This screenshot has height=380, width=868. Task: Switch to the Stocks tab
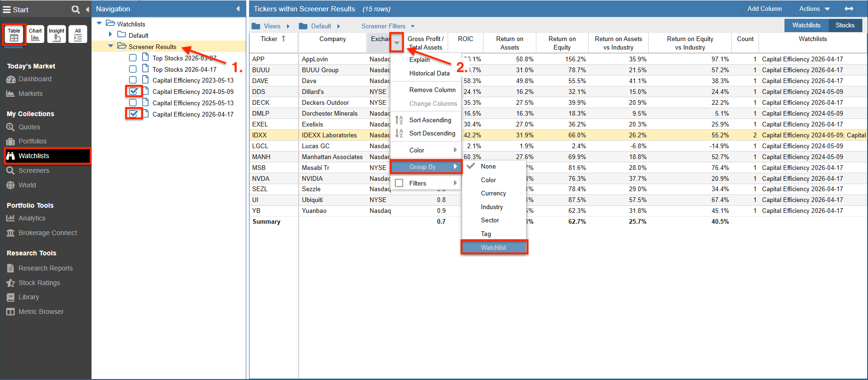844,25
